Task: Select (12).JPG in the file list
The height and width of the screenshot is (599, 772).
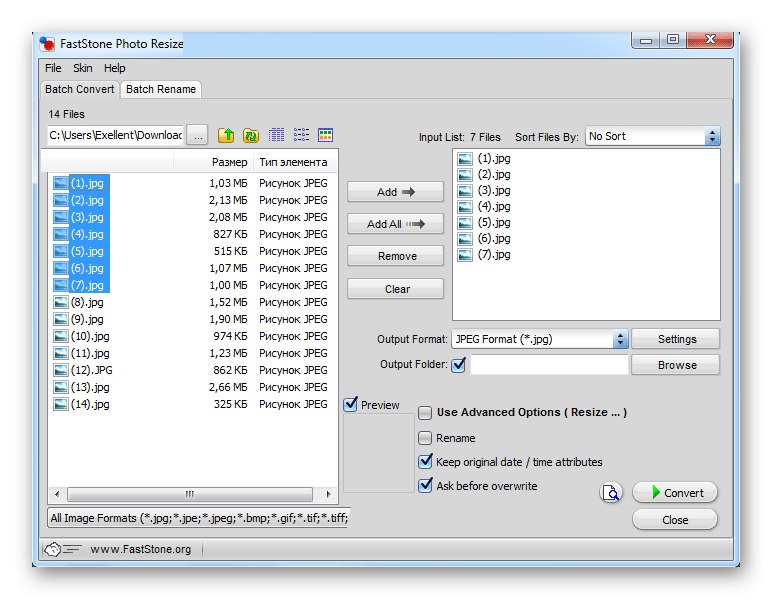Action: (x=92, y=370)
